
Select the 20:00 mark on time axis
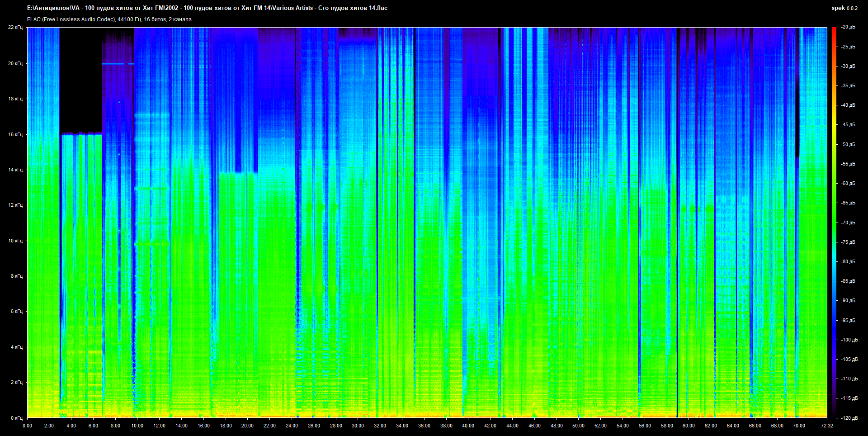pos(247,426)
